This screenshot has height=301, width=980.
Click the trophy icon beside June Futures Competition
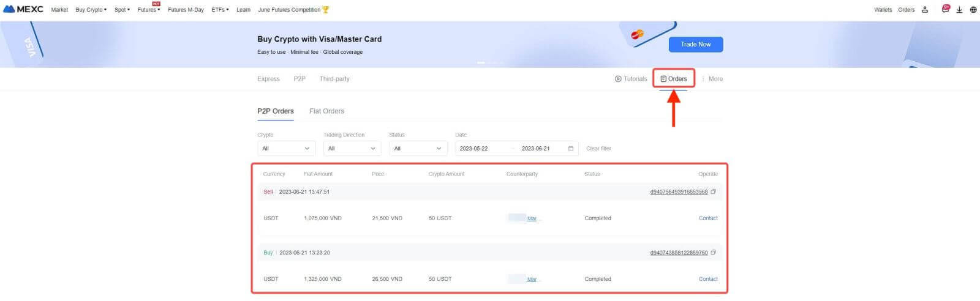tap(325, 10)
